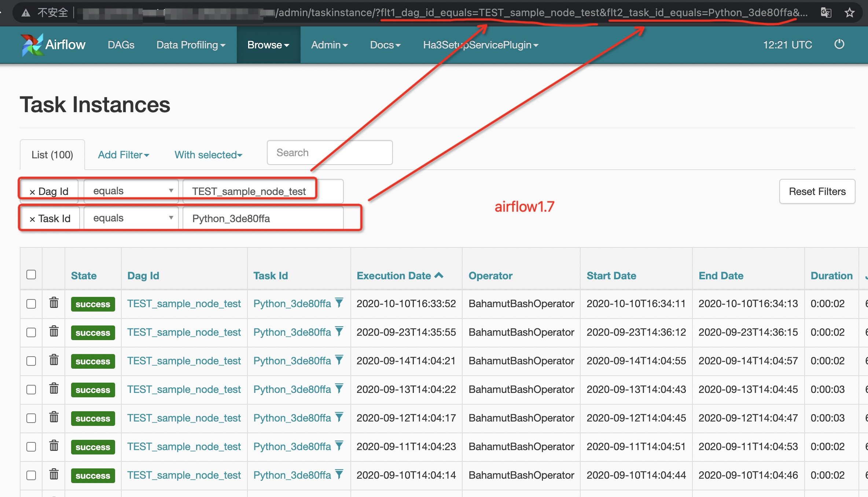The height and width of the screenshot is (497, 868).
Task: Expand equals operator dropdown for Task Id filter
Action: point(131,218)
